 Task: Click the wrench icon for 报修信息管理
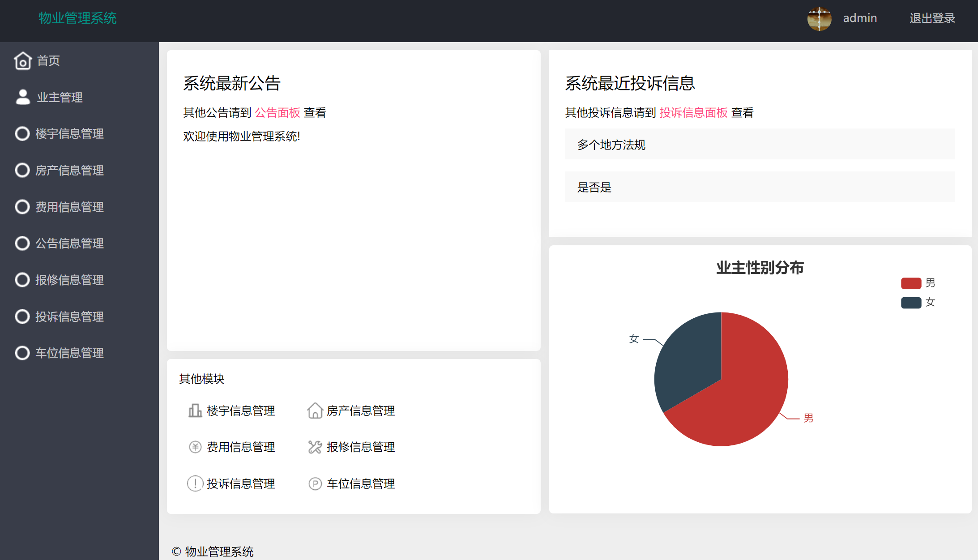316,447
